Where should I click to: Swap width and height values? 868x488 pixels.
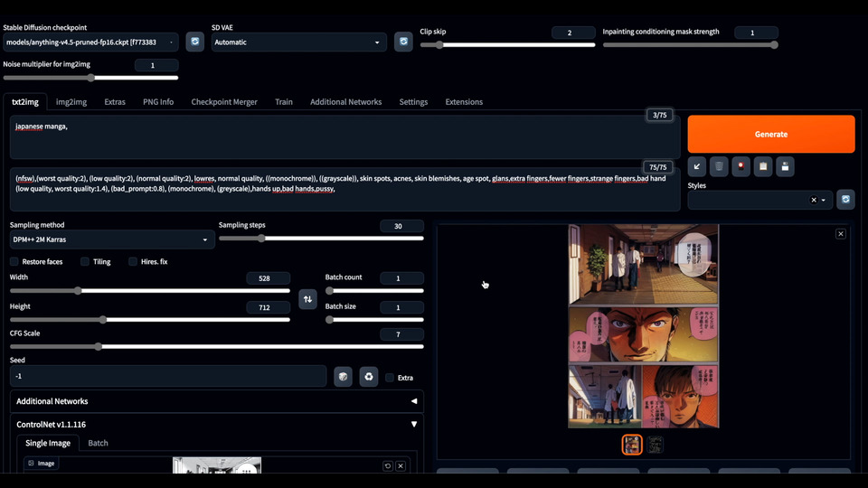[x=307, y=299]
